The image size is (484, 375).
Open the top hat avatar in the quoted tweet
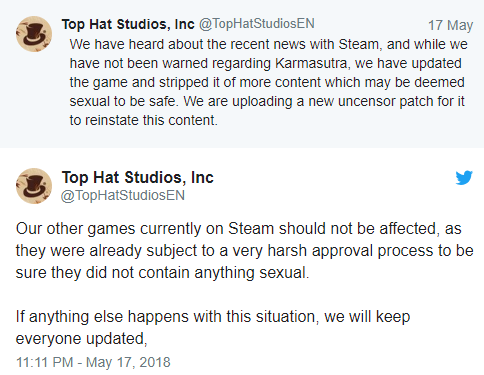pyautogui.click(x=34, y=34)
